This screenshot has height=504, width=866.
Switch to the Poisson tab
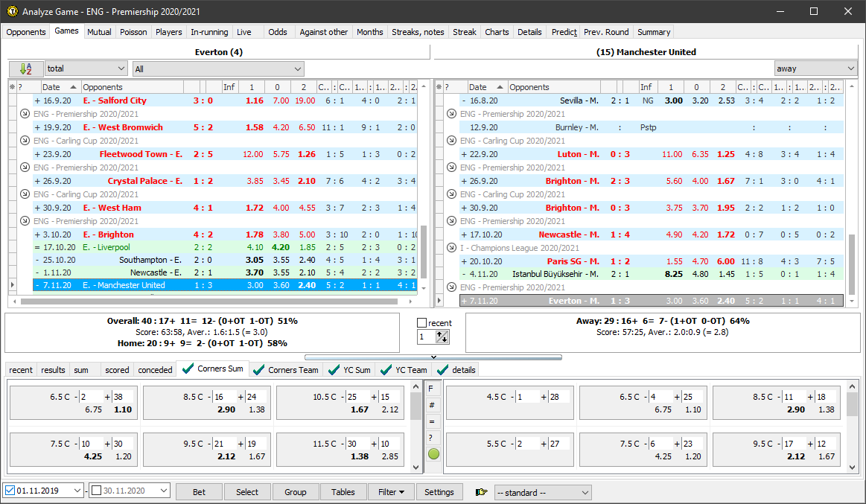133,32
